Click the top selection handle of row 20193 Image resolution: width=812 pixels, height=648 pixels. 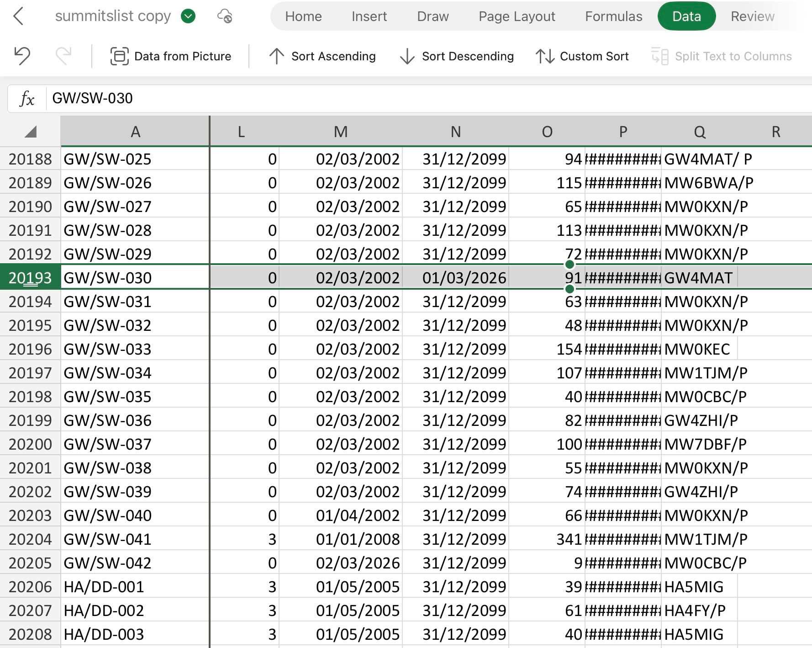(569, 264)
